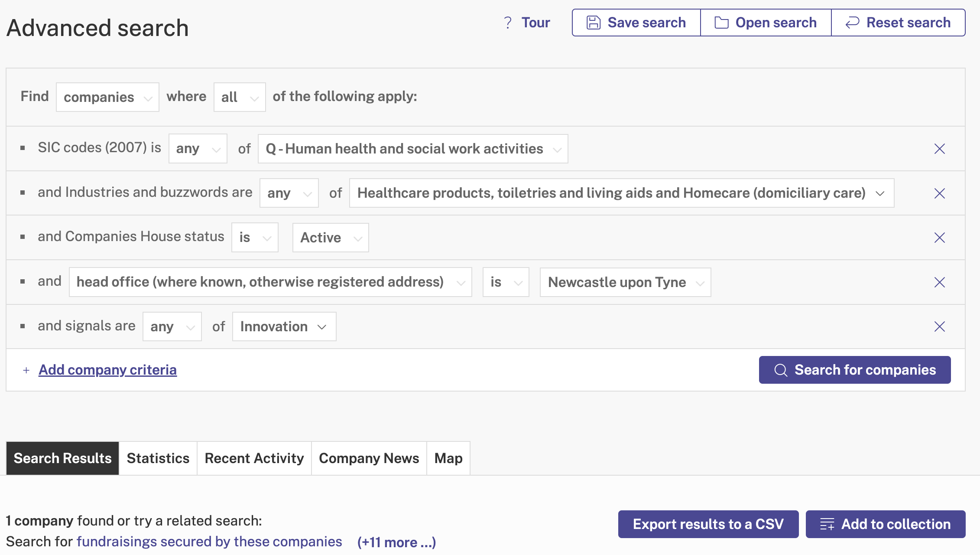Click the Add company criteria link
Viewport: 980px width, 555px height.
(107, 370)
